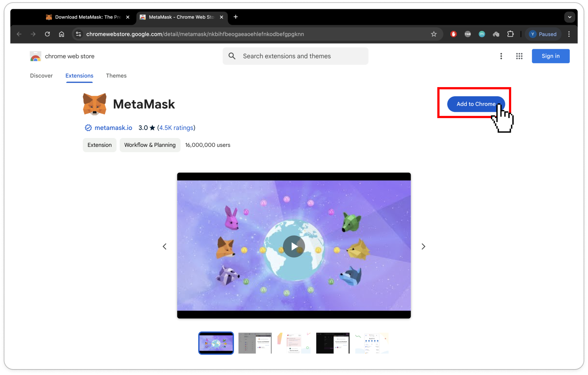The image size is (588, 375).
Task: Show the previous screenshot in carousel
Action: coord(165,247)
